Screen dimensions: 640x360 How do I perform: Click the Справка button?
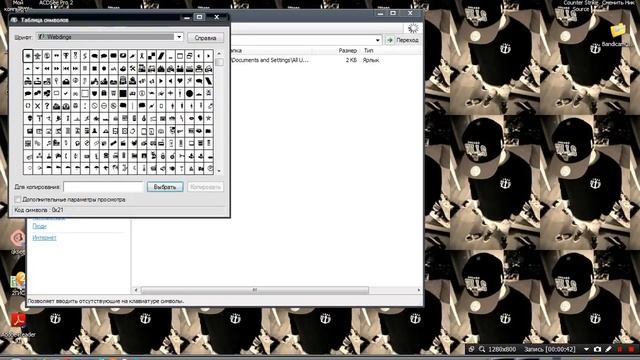pos(205,38)
